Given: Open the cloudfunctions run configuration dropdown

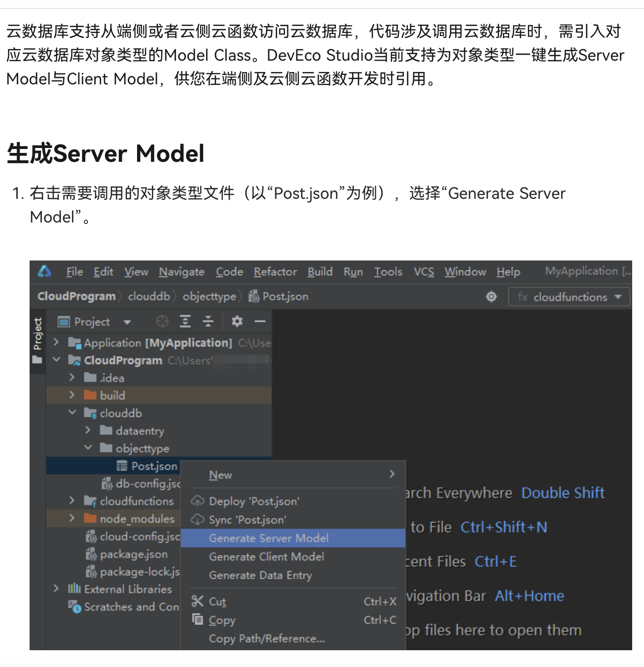Looking at the screenshot, I should pyautogui.click(x=569, y=296).
